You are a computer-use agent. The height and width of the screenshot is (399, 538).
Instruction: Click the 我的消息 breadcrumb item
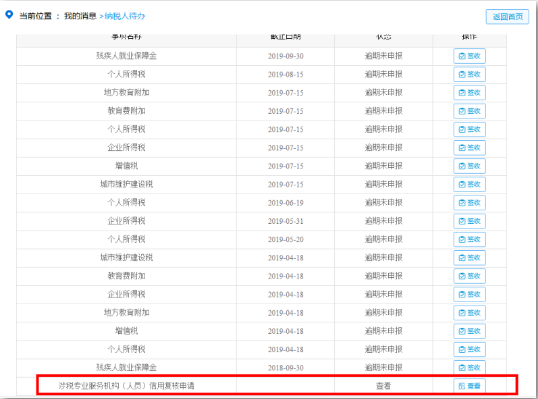(80, 16)
